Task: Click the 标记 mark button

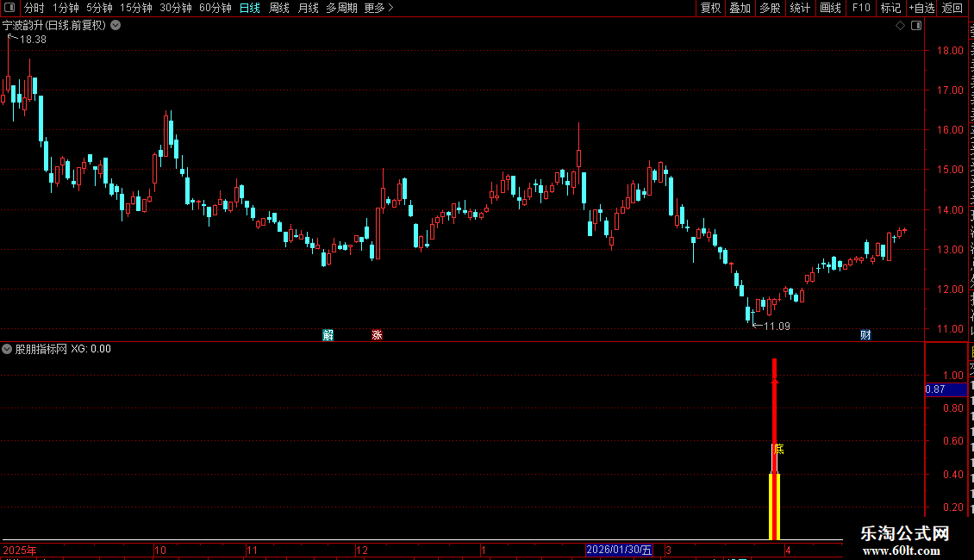Action: tap(890, 8)
